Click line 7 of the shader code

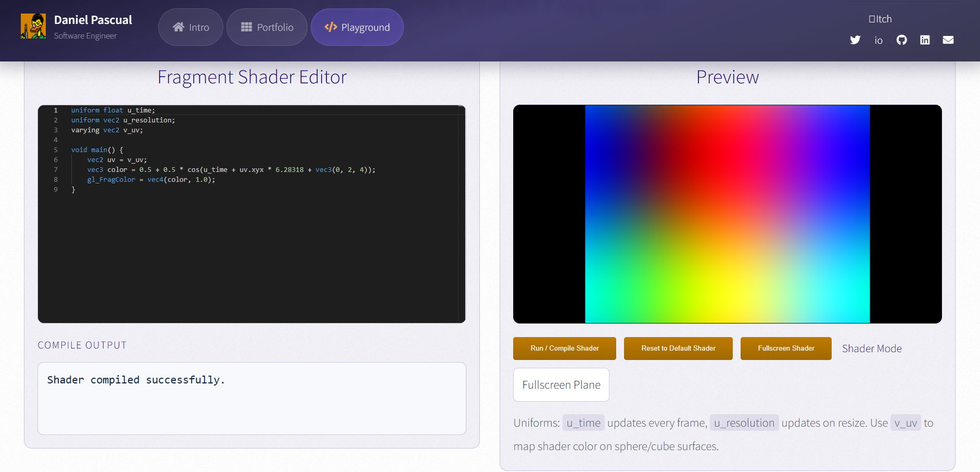(x=224, y=169)
